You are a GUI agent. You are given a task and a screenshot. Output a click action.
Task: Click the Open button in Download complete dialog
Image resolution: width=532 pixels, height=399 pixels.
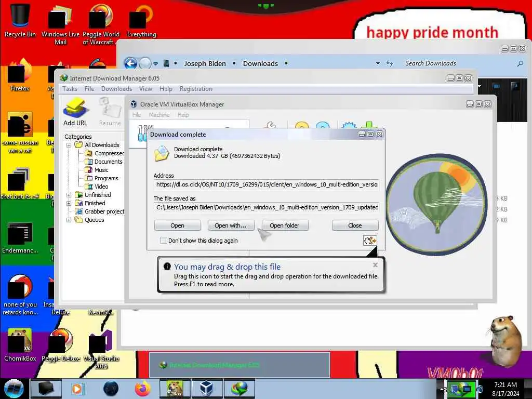(x=178, y=225)
